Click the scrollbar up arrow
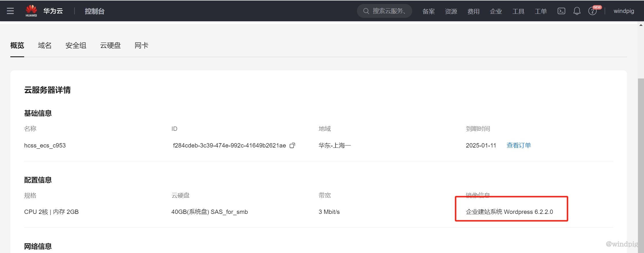The width and height of the screenshot is (644, 253). click(641, 25)
